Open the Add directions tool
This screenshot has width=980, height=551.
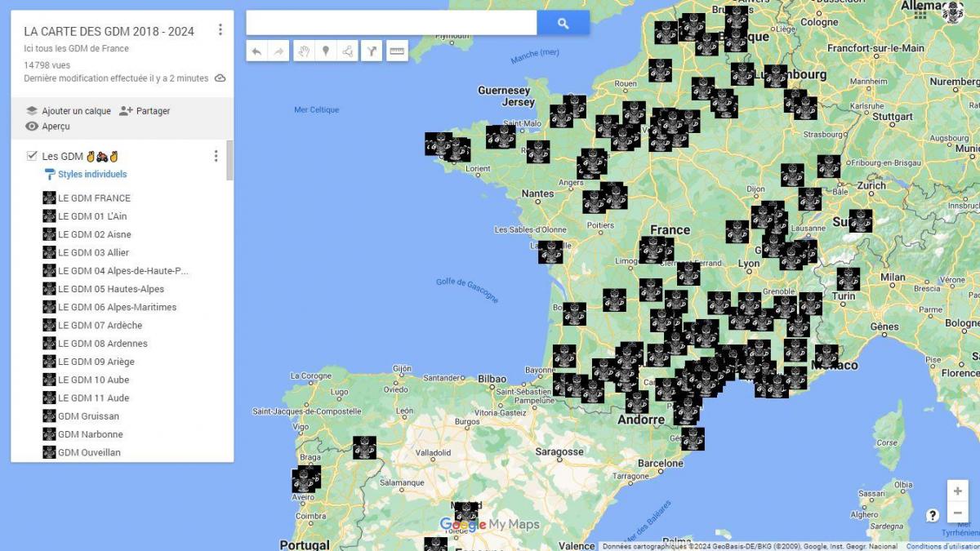372,51
